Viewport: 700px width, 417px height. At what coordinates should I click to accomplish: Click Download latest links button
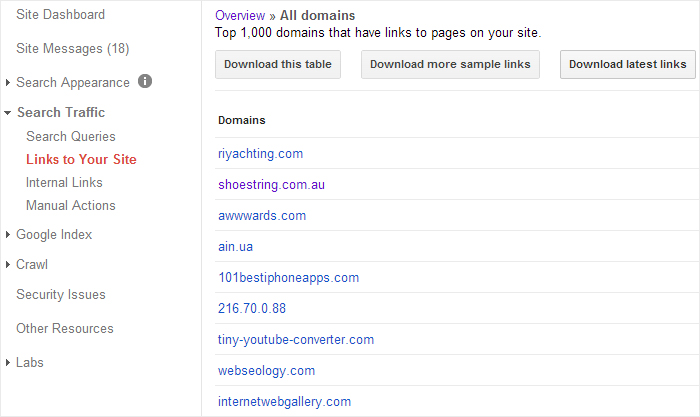tap(627, 65)
